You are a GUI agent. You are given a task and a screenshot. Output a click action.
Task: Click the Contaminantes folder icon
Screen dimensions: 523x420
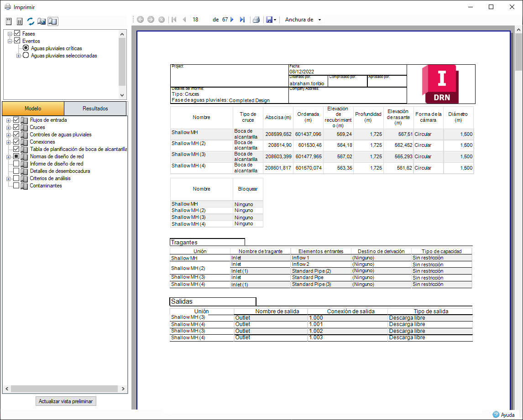pyautogui.click(x=24, y=186)
